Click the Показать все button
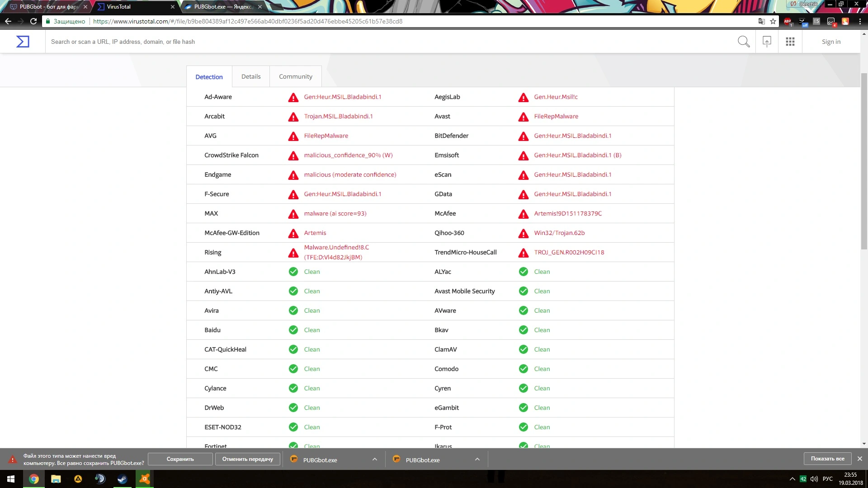 click(827, 459)
